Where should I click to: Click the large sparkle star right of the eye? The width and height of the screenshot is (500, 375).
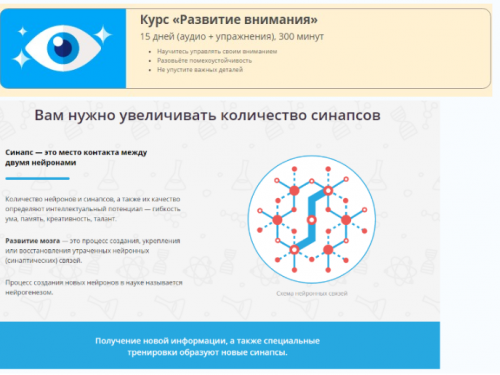tap(103, 35)
